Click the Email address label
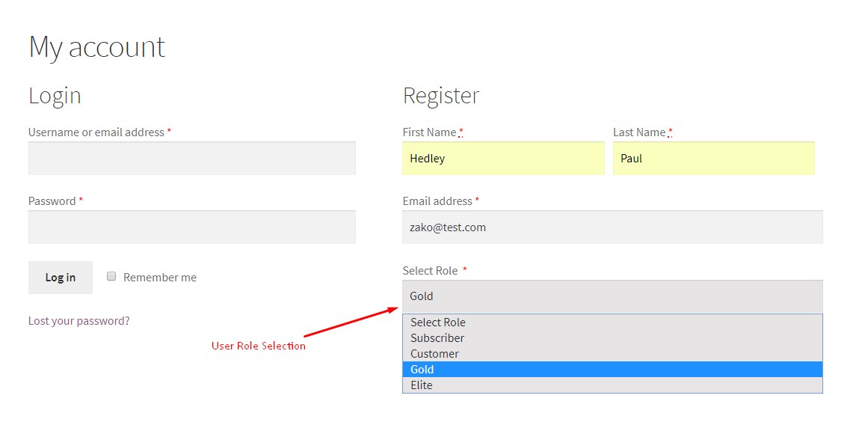 (437, 201)
